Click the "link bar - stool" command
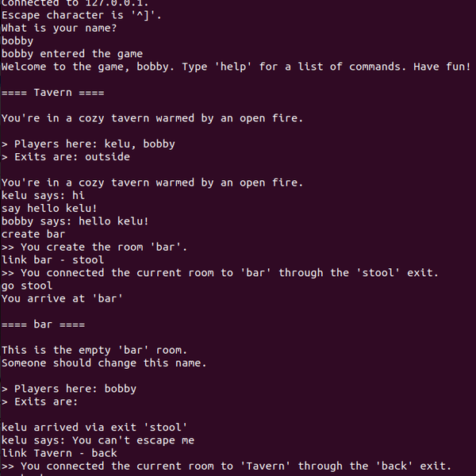This screenshot has width=476, height=476. coord(53,260)
